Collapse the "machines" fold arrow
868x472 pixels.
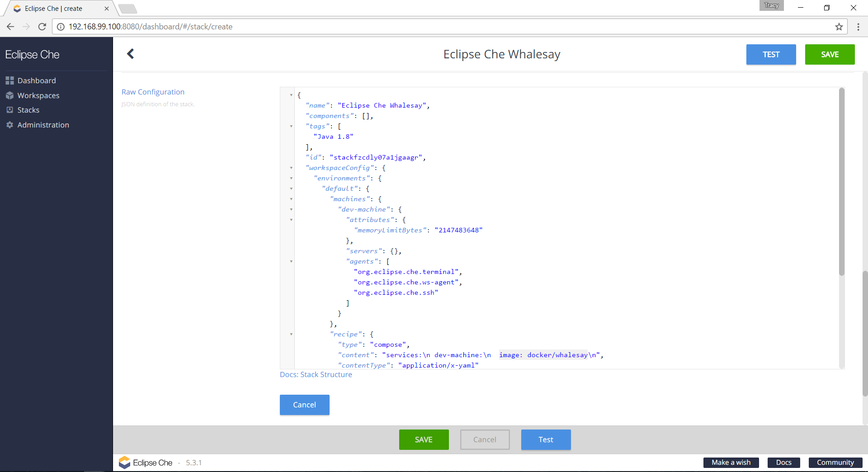coord(291,199)
